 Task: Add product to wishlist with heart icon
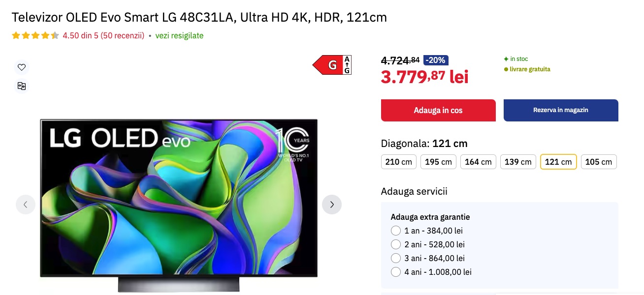22,67
